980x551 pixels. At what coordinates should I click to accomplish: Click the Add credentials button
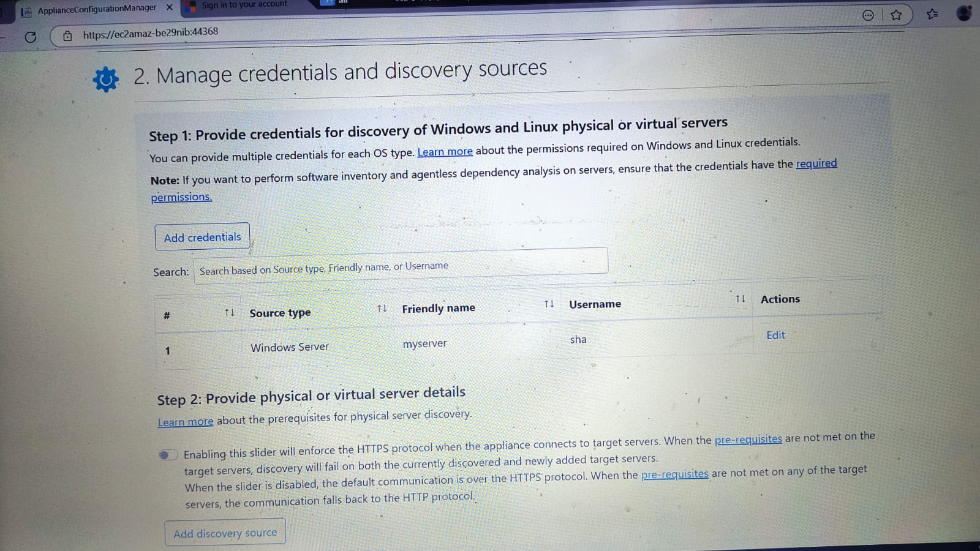click(x=202, y=237)
